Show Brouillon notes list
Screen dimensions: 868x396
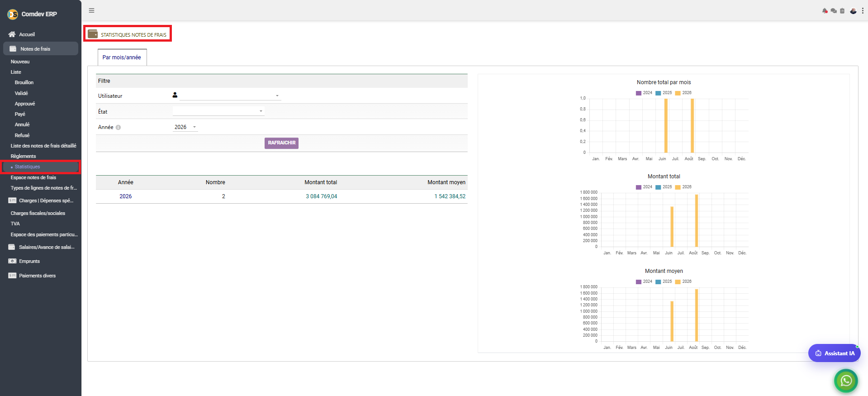coord(24,82)
